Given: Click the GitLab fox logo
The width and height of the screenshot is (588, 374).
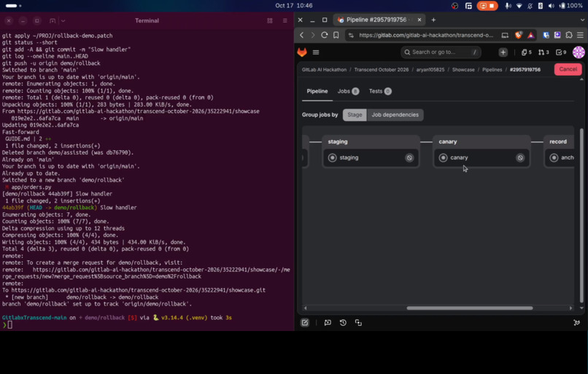Looking at the screenshot, I should click(x=302, y=52).
